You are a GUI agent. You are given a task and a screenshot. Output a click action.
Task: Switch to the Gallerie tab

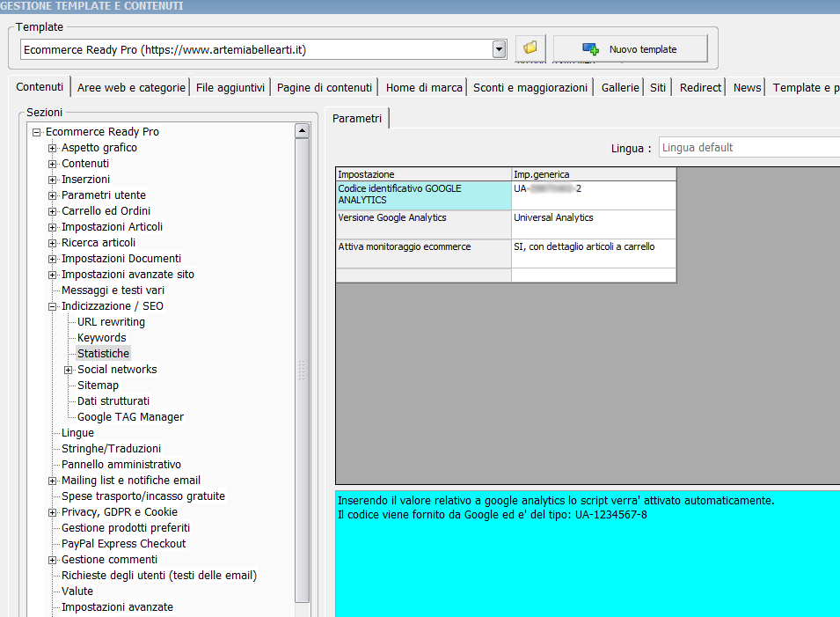(620, 87)
